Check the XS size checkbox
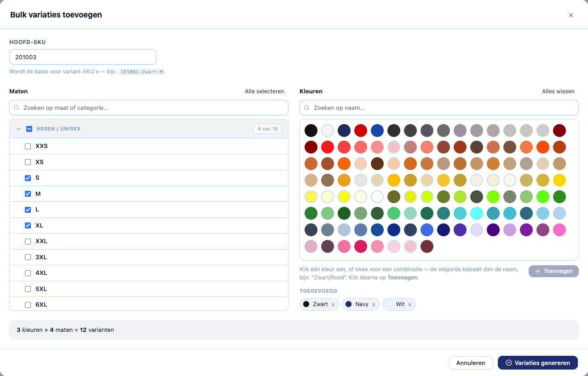 pos(28,162)
